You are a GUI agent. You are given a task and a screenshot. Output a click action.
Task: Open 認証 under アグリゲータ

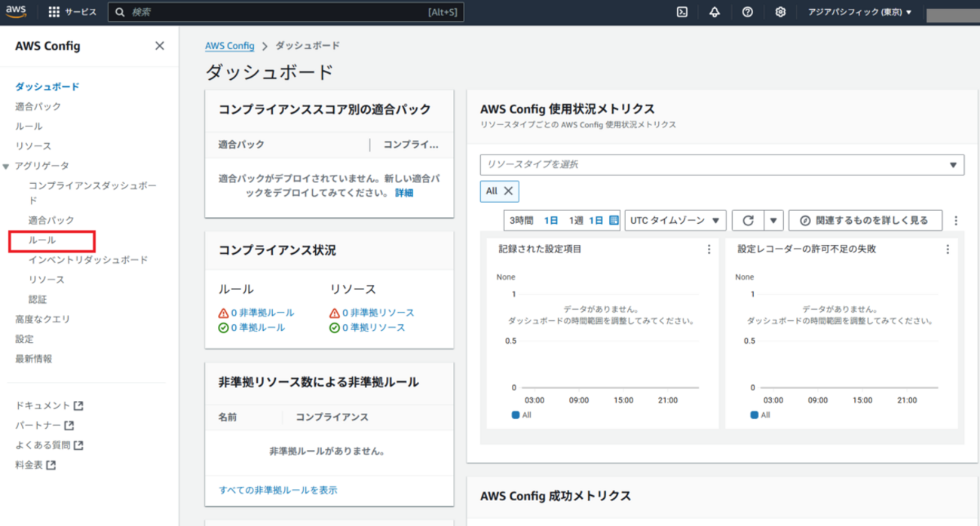click(38, 299)
